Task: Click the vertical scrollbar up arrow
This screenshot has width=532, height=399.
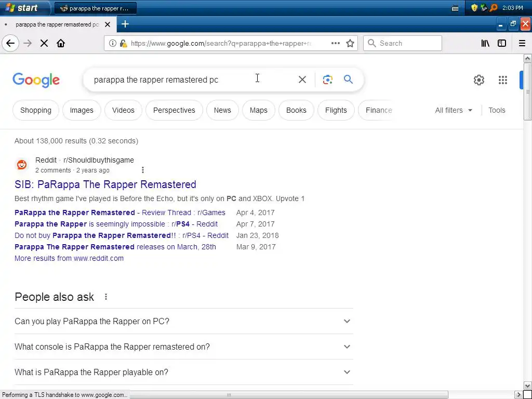Action: click(x=528, y=59)
